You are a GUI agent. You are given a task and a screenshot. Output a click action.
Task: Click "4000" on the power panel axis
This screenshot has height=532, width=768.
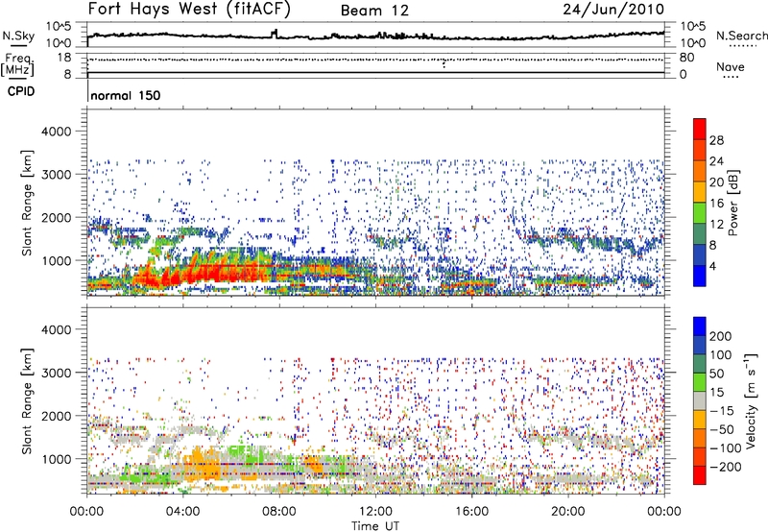pos(57,132)
